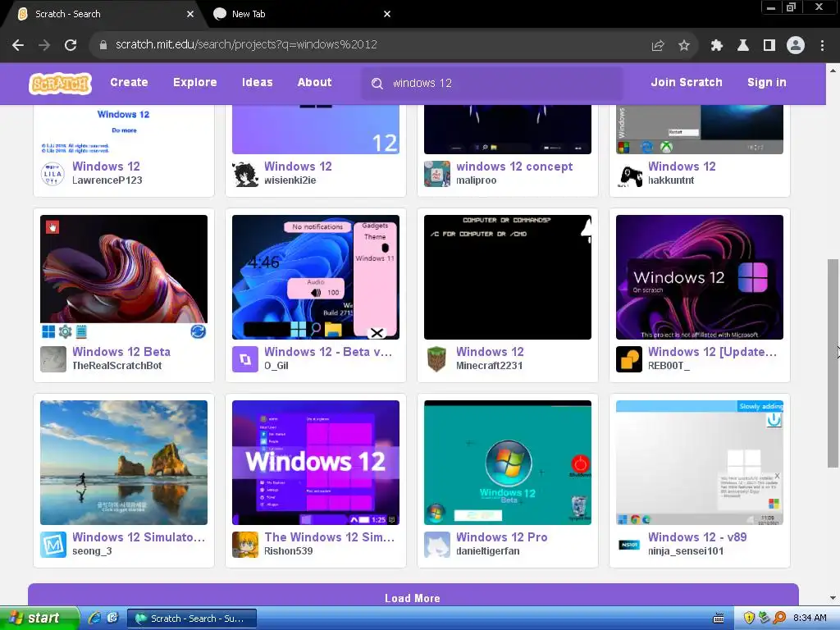Click the browser forward arrow

(44, 45)
